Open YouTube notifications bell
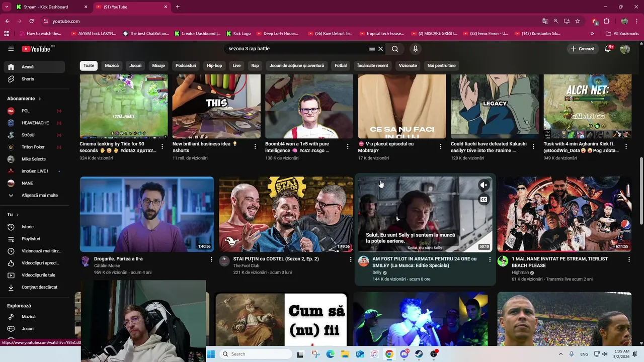644x362 pixels. point(608,49)
